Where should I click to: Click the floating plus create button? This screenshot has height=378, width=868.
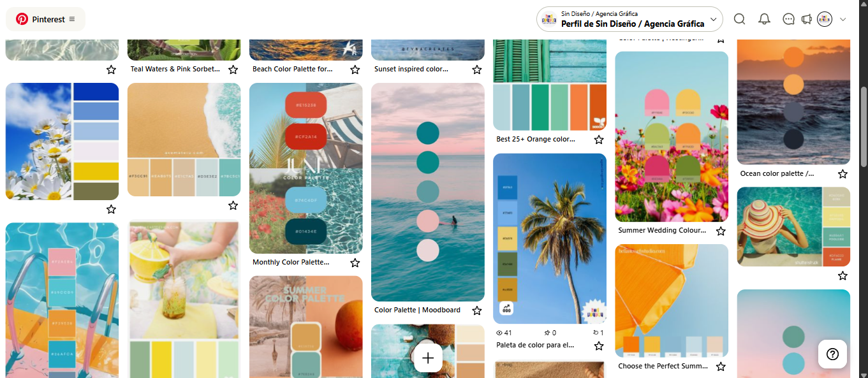428,358
